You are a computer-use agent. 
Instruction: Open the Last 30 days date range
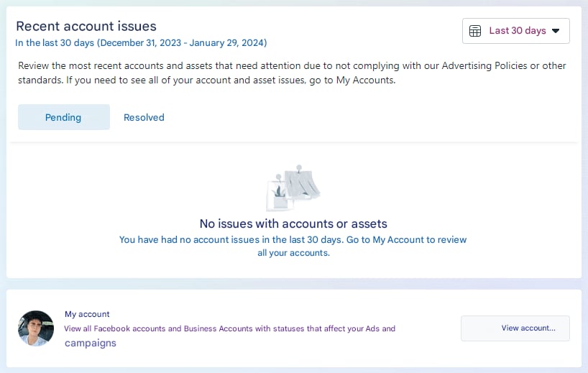pyautogui.click(x=516, y=31)
